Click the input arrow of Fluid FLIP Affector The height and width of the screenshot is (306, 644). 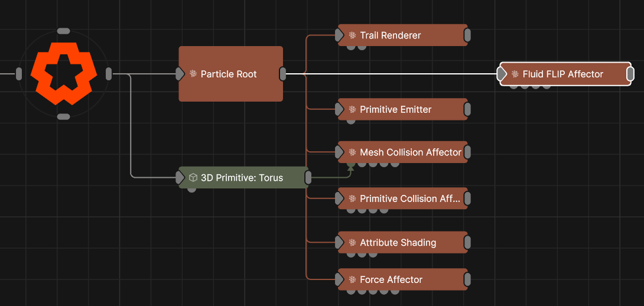[x=502, y=74]
